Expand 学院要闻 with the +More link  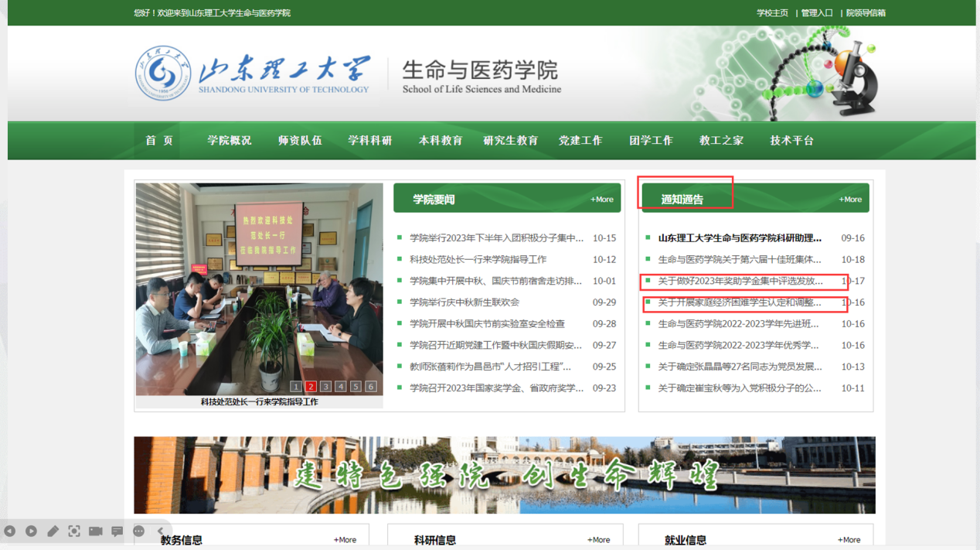(601, 200)
